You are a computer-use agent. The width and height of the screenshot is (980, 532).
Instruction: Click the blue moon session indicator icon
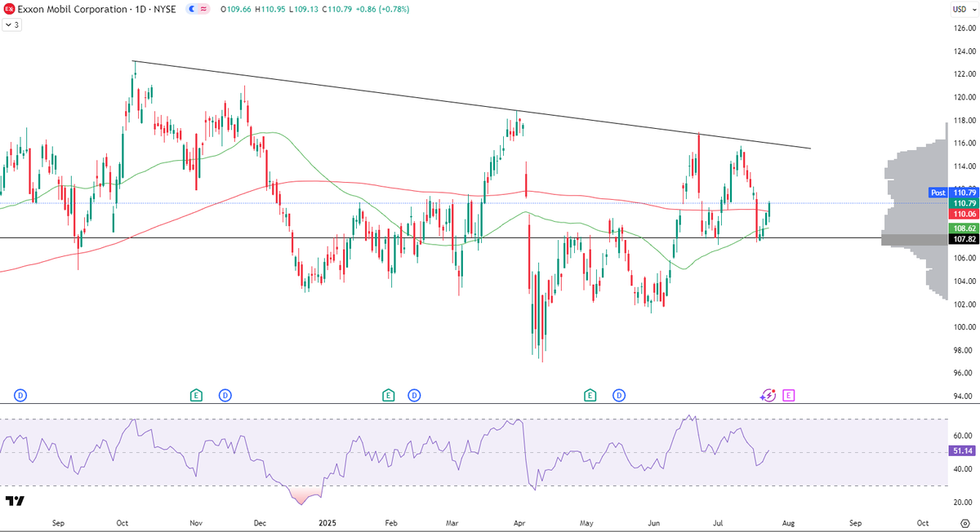192,9
